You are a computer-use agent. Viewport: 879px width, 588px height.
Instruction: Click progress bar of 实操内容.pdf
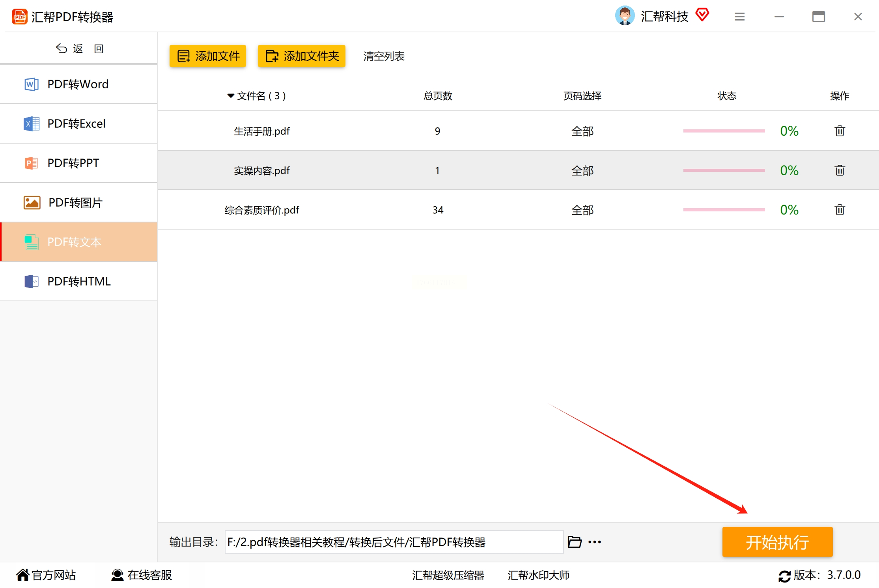[x=724, y=170]
